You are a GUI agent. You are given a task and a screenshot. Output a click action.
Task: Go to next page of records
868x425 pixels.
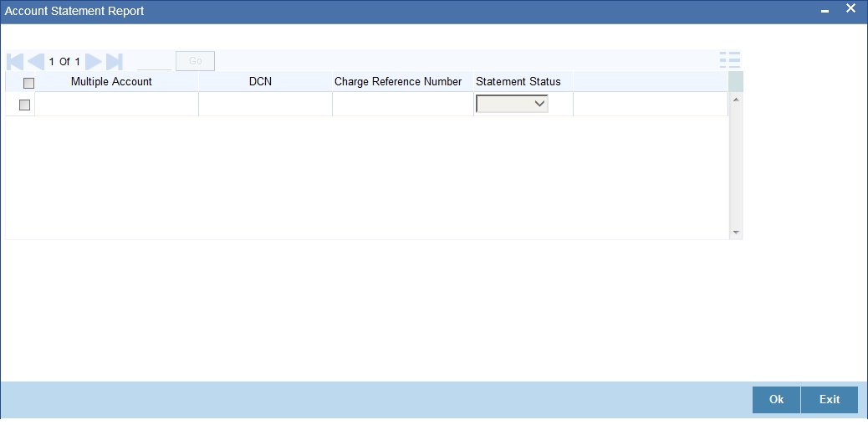[94, 62]
